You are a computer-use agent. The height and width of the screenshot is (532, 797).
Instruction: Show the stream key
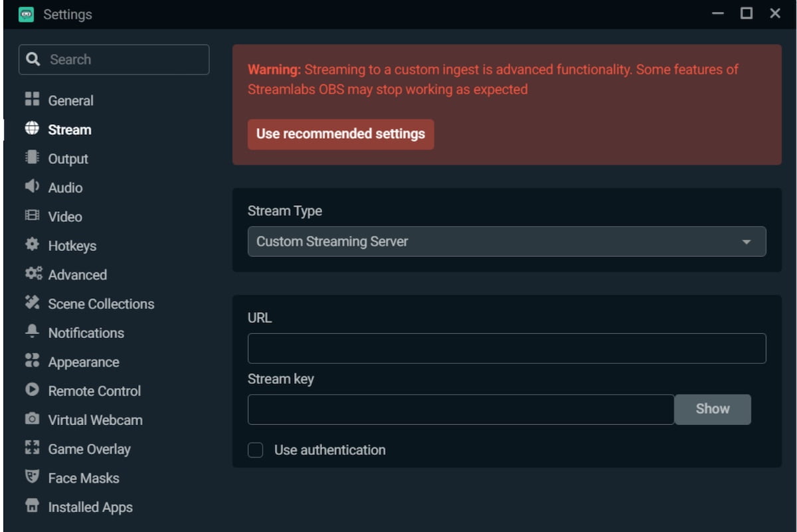click(x=713, y=409)
